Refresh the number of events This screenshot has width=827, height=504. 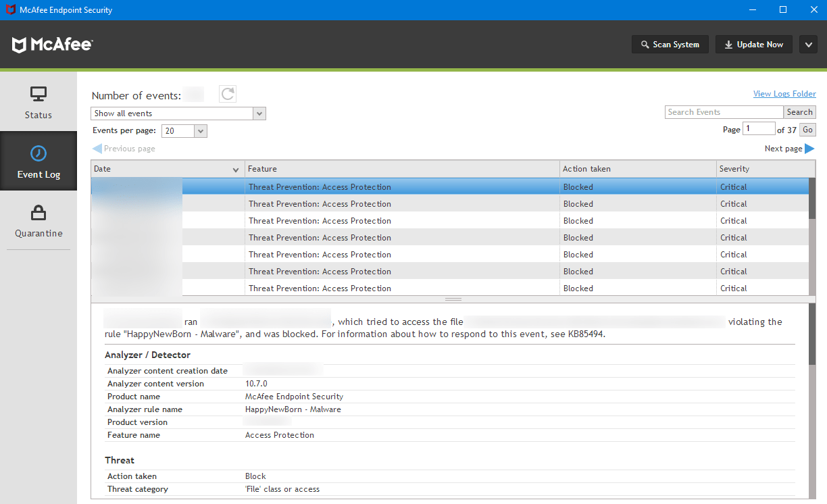click(227, 94)
